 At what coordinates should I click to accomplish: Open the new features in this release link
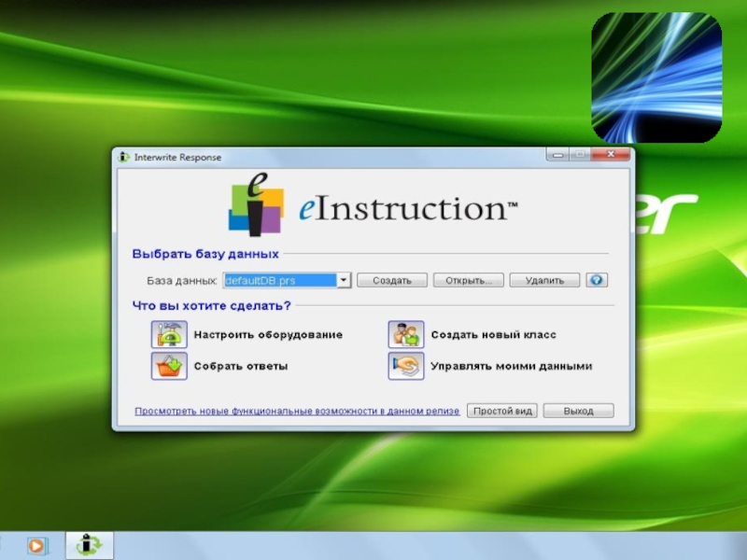[x=297, y=411]
